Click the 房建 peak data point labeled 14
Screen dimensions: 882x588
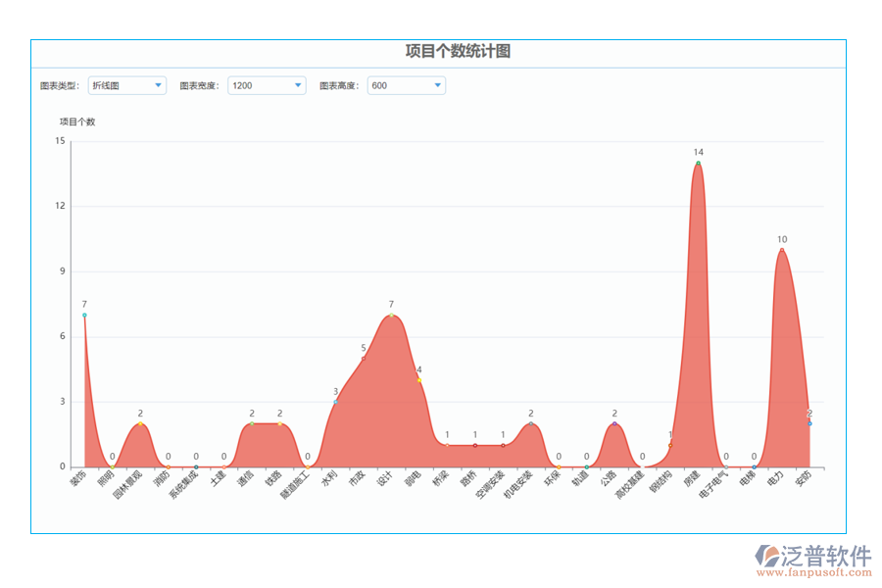(x=698, y=164)
